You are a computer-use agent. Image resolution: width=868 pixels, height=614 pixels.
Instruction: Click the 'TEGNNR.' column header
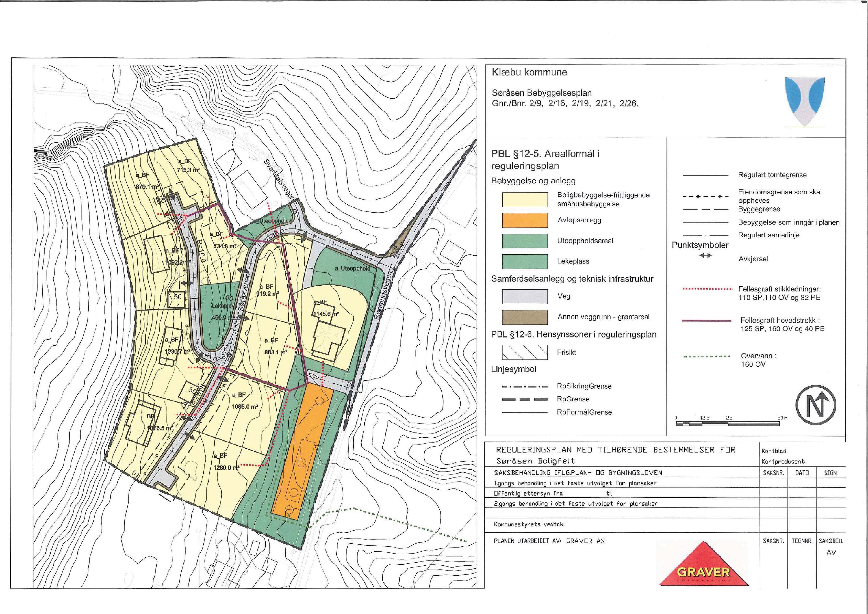click(802, 541)
